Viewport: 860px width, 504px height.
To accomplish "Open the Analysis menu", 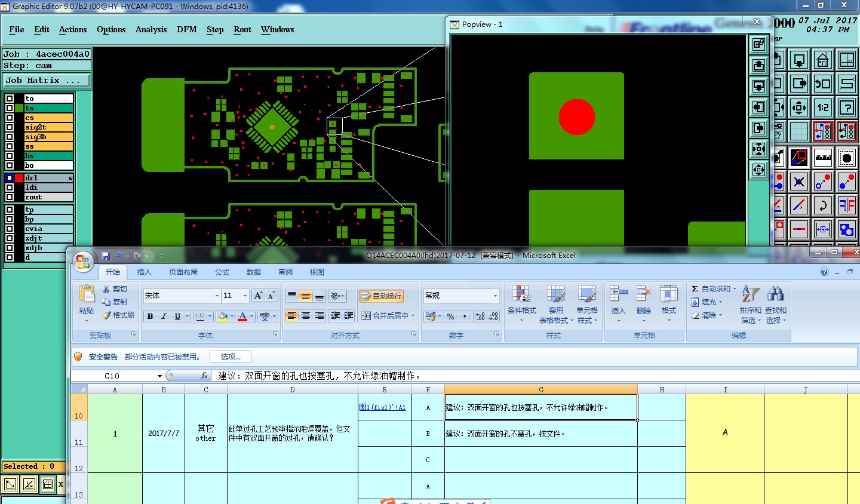I will (x=151, y=29).
